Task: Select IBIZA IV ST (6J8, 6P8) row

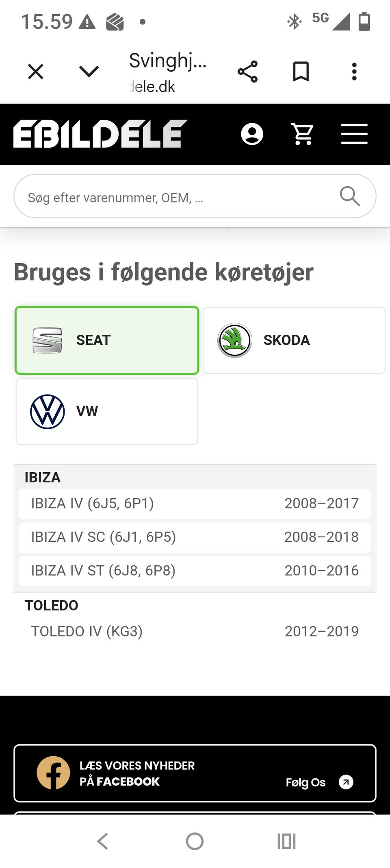Action: (x=195, y=571)
